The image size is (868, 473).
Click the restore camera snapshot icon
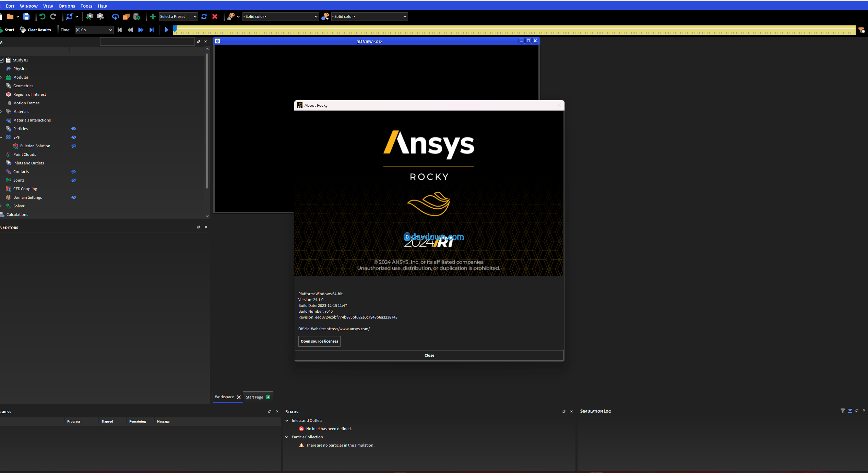90,16
